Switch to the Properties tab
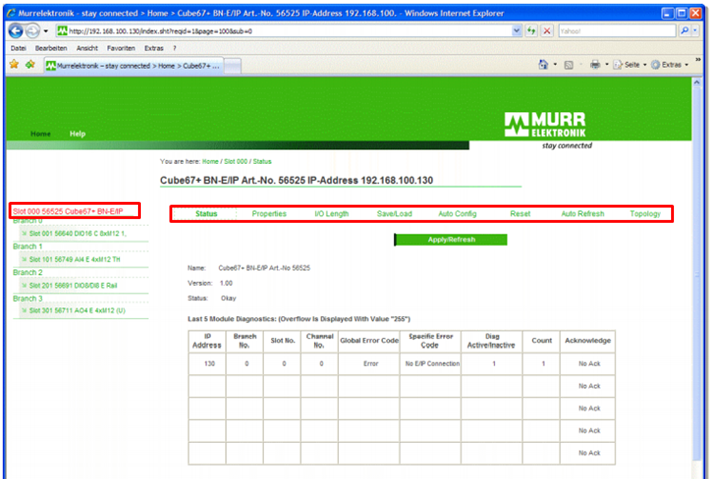This screenshot has height=479, width=712. tap(269, 214)
